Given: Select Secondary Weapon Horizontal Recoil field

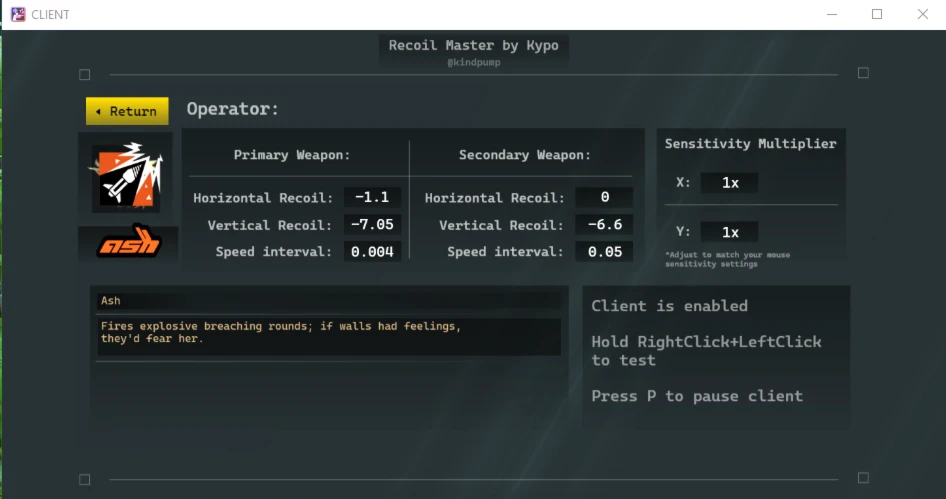Looking at the screenshot, I should [604, 198].
